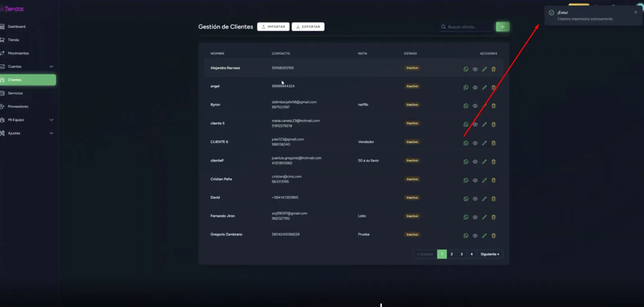View details of David

[x=475, y=199]
